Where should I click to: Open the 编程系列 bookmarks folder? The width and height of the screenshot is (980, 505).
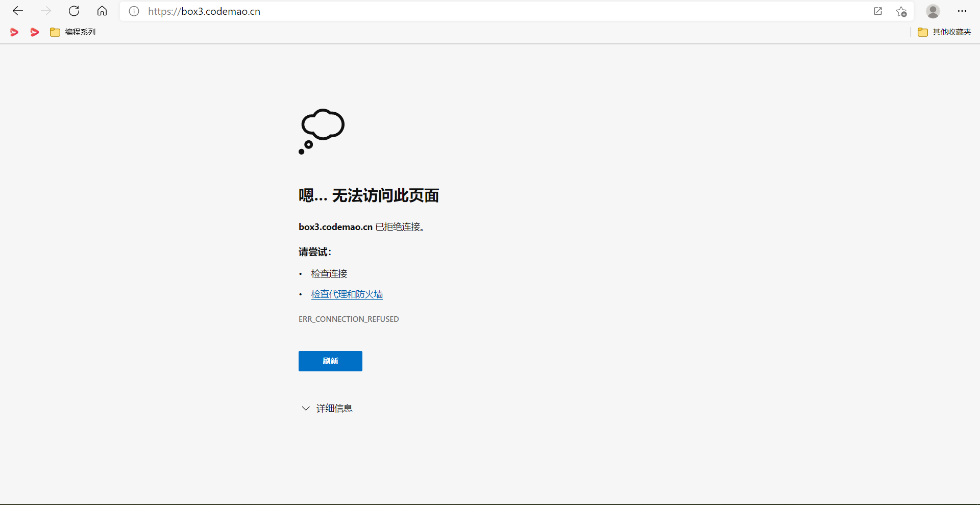coord(73,32)
